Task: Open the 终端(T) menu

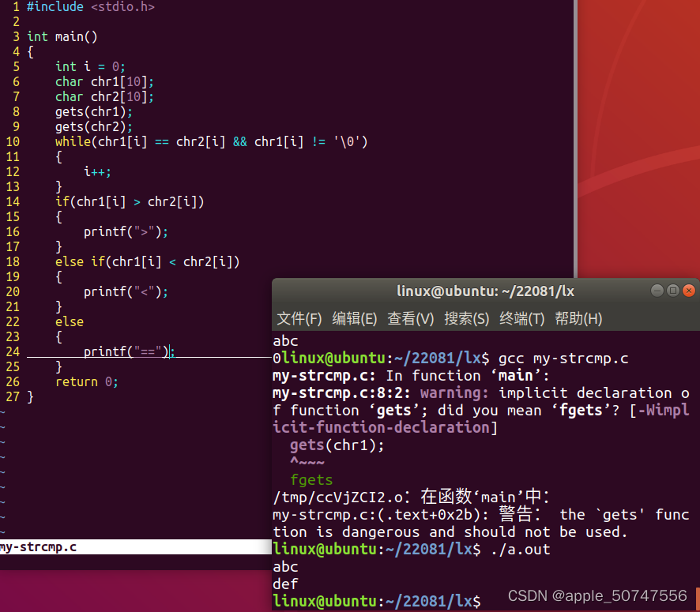Action: (522, 318)
